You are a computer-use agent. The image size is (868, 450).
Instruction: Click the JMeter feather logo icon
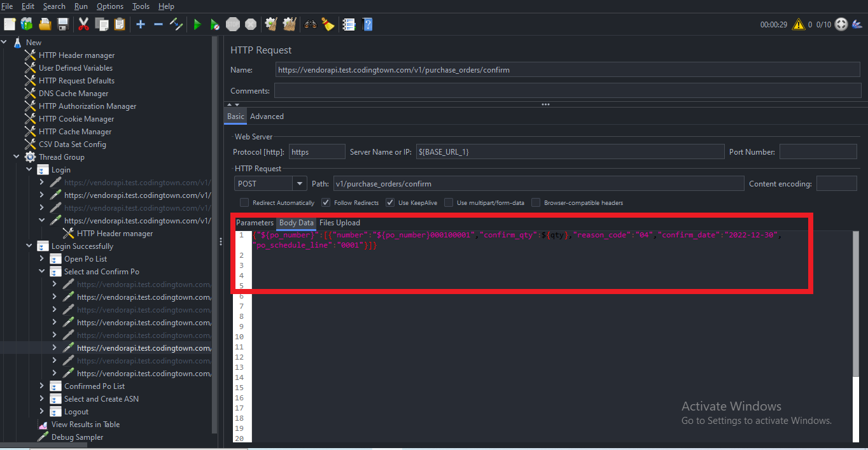click(857, 24)
